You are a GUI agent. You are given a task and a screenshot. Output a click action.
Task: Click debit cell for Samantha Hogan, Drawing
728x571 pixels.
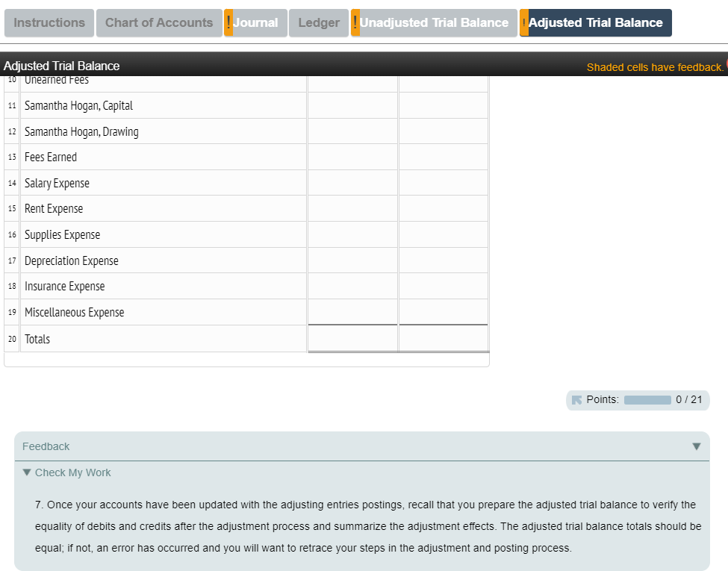pos(353,131)
